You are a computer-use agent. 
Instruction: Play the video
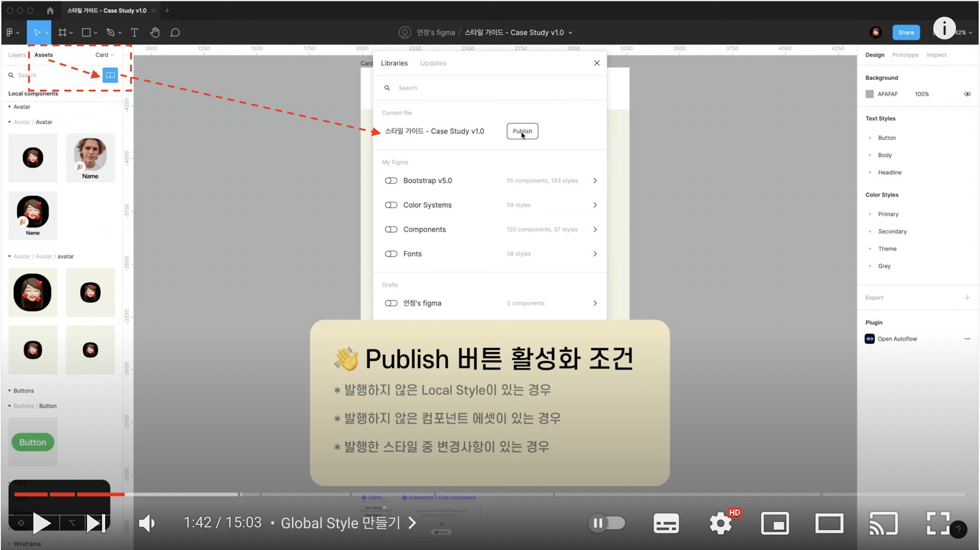(x=42, y=523)
